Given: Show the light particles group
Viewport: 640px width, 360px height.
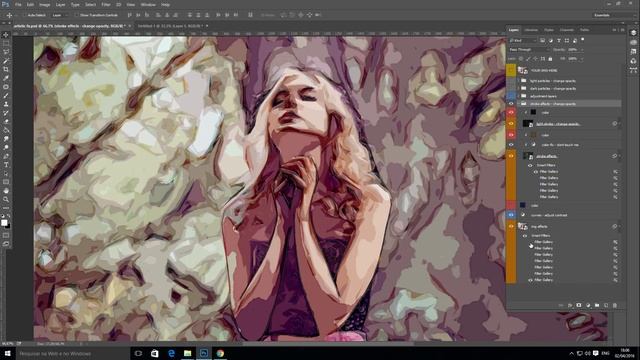Looking at the screenshot, I should pos(511,81).
